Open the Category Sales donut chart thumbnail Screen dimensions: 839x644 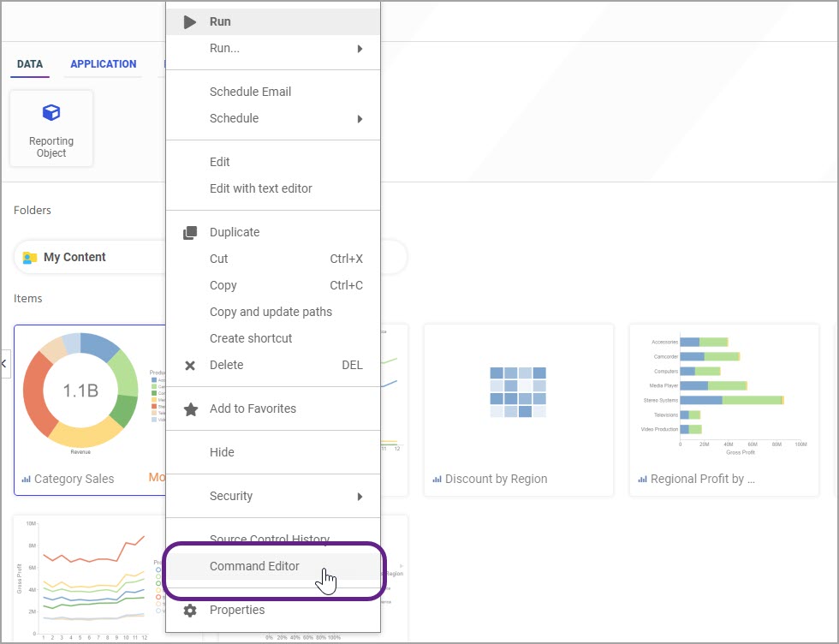click(x=80, y=391)
